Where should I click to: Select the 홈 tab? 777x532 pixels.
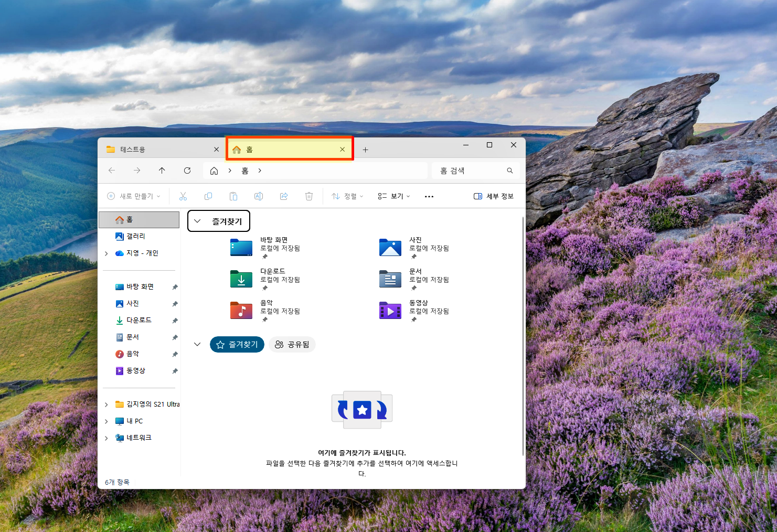290,150
